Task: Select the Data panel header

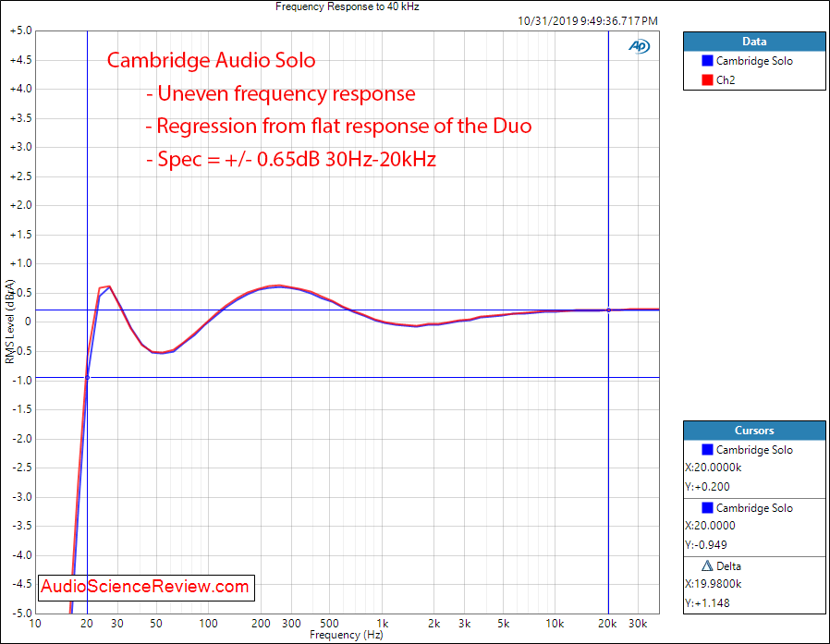Action: pos(754,42)
